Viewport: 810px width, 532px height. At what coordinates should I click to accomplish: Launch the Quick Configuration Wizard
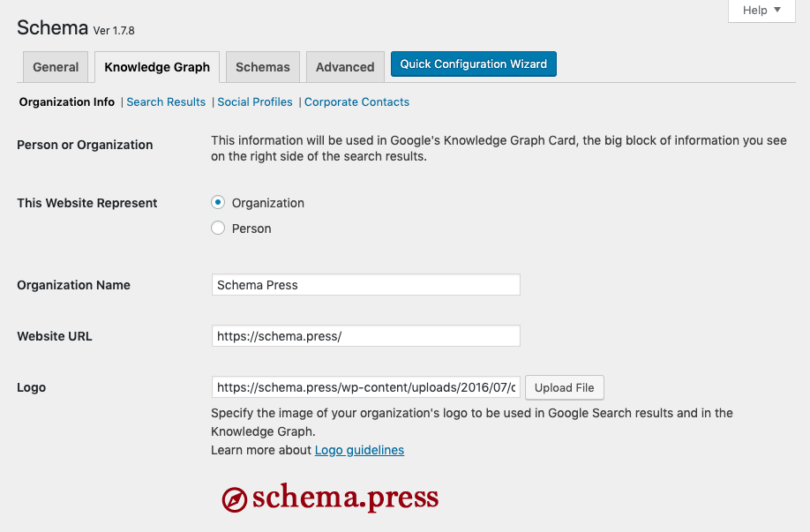coord(474,64)
